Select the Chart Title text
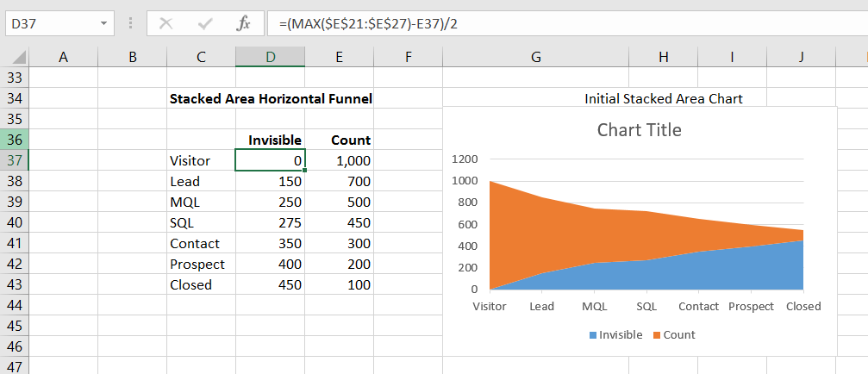Image resolution: width=868 pixels, height=374 pixels. (x=639, y=130)
